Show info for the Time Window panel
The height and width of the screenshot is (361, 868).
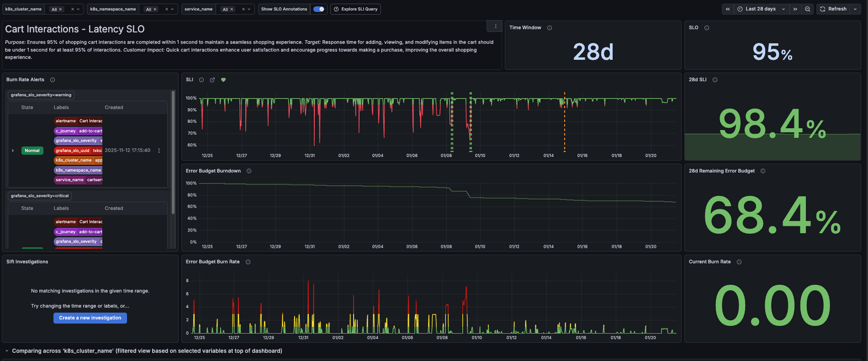550,28
